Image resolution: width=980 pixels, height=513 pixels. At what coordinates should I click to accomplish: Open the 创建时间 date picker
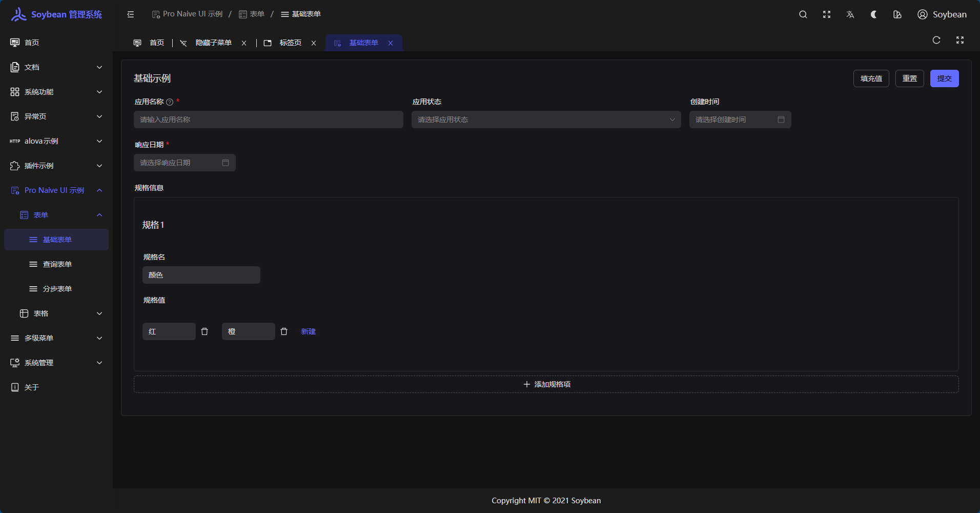click(740, 120)
